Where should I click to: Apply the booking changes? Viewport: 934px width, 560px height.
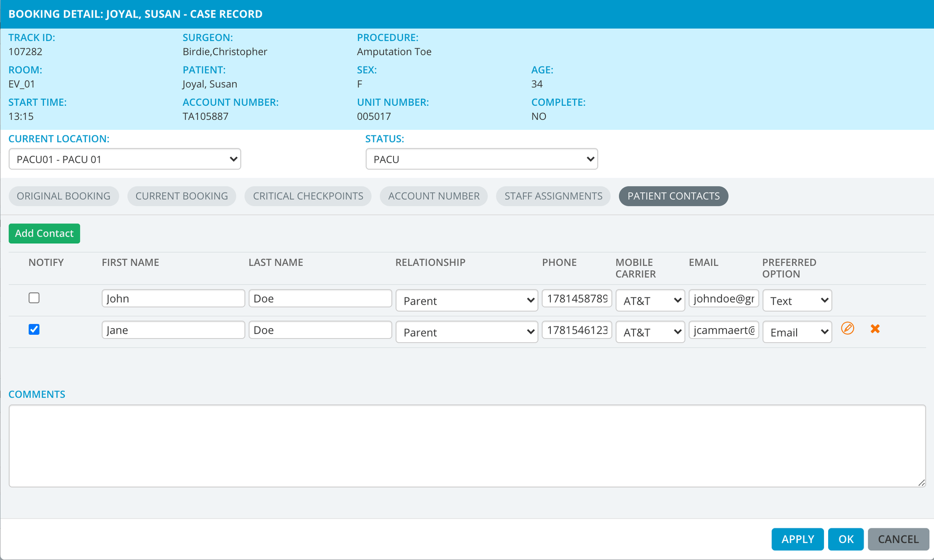(x=797, y=539)
